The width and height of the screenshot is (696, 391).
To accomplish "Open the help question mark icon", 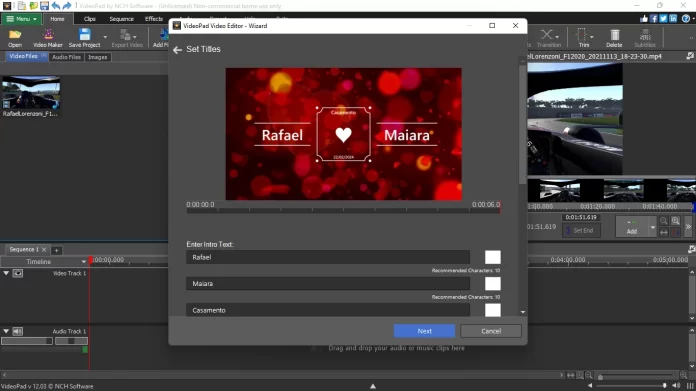I will pyautogui.click(x=686, y=19).
